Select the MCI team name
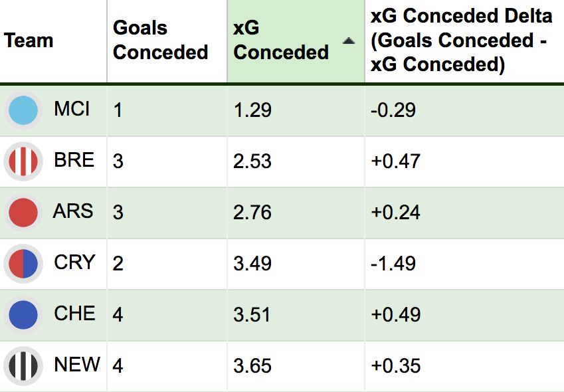The width and height of the screenshot is (564, 392). [72, 108]
